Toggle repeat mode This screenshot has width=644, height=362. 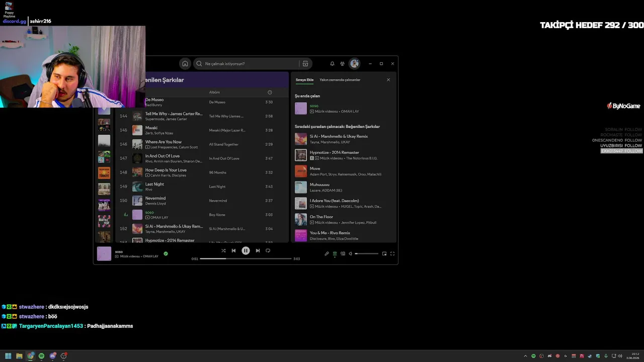268,250
